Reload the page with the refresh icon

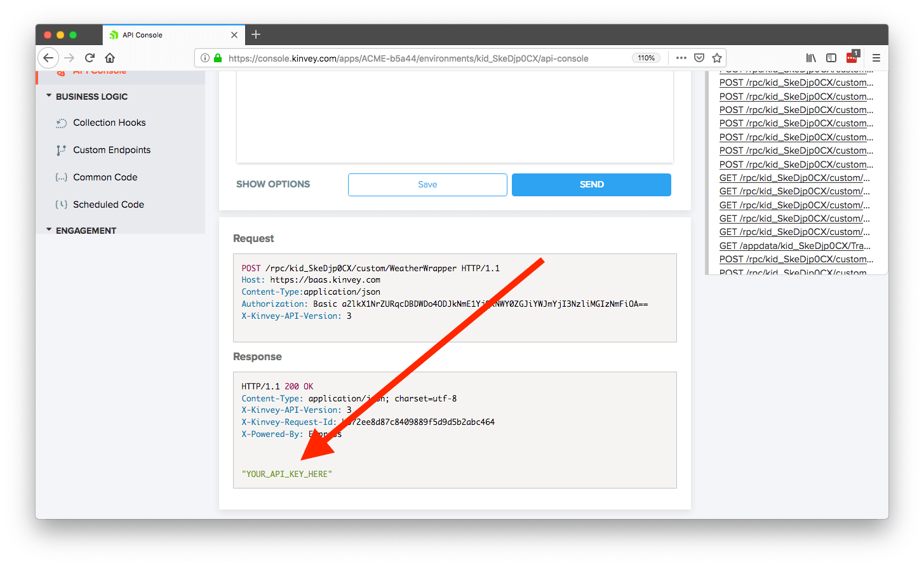[x=90, y=58]
